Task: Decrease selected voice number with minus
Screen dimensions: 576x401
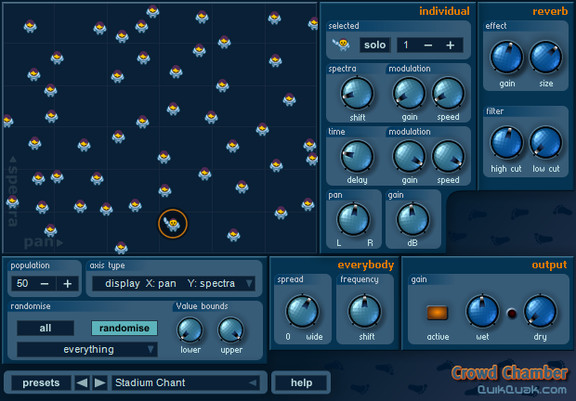Action: [428, 45]
